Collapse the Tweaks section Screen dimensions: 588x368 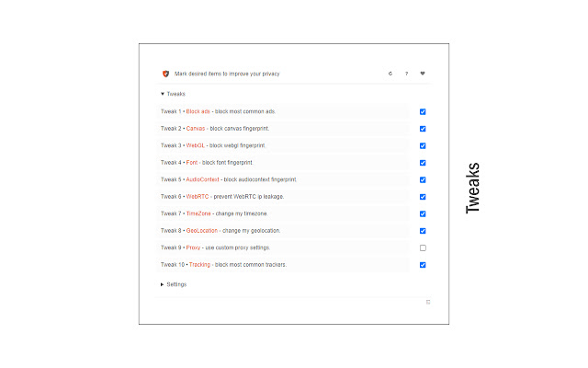(173, 94)
